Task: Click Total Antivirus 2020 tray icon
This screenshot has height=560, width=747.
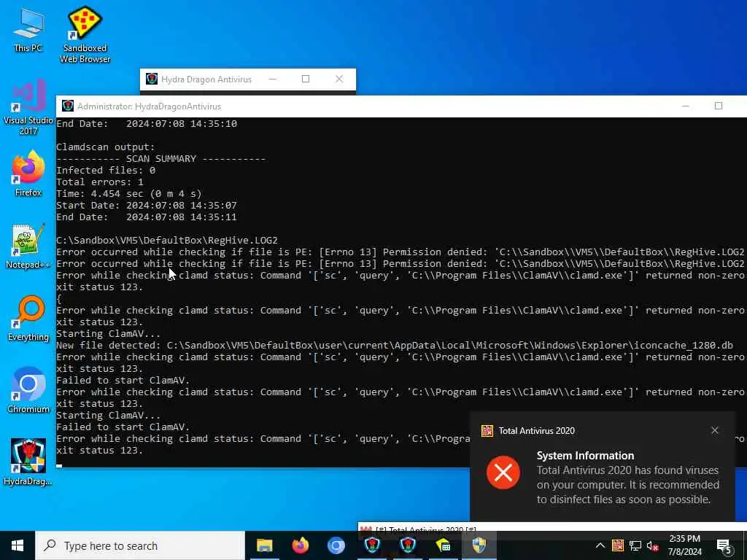Action: click(618, 545)
